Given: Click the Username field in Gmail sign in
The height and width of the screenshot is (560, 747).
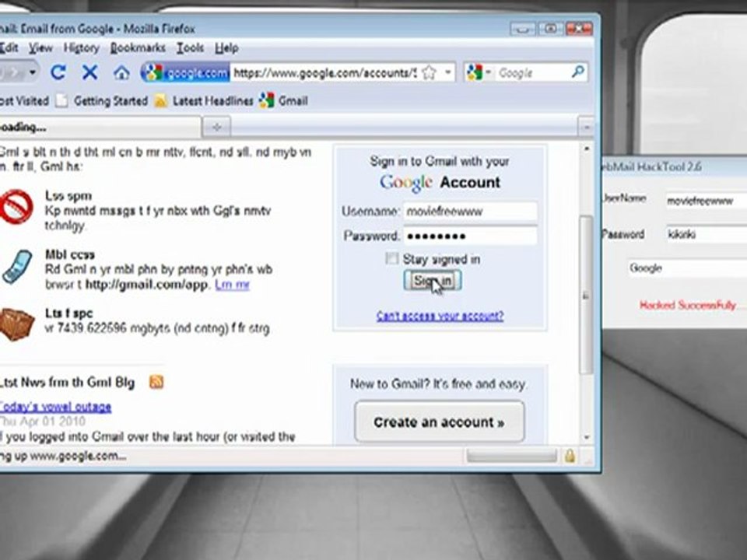Looking at the screenshot, I should (471, 211).
